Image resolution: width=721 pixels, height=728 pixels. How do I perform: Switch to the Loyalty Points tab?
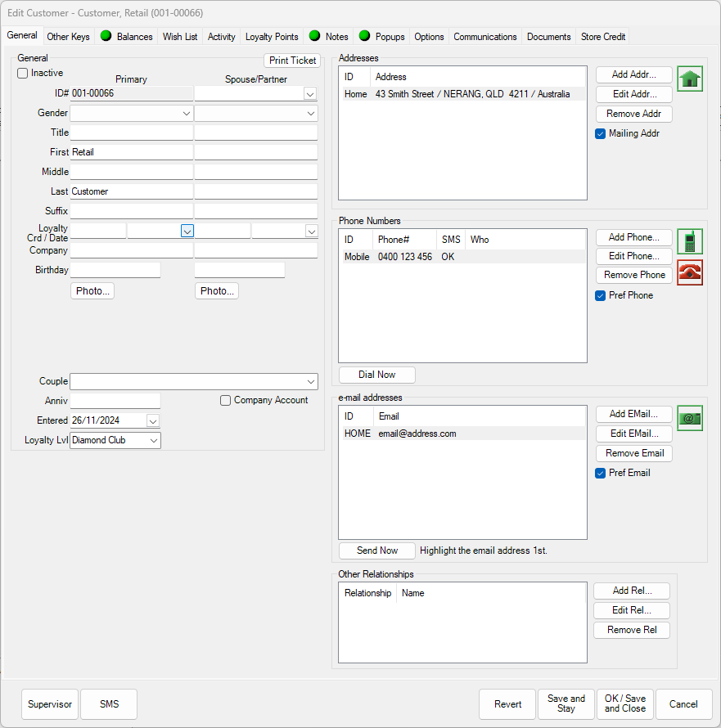(272, 35)
